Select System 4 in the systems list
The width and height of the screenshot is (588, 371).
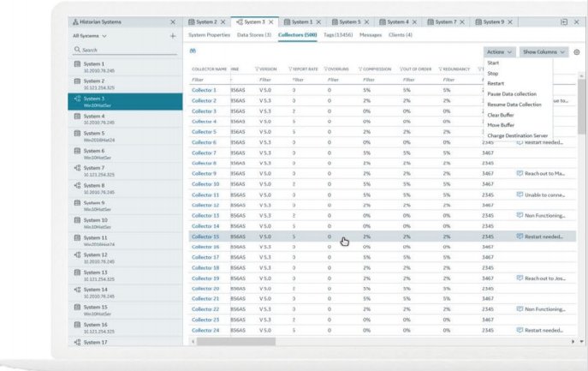click(125, 119)
